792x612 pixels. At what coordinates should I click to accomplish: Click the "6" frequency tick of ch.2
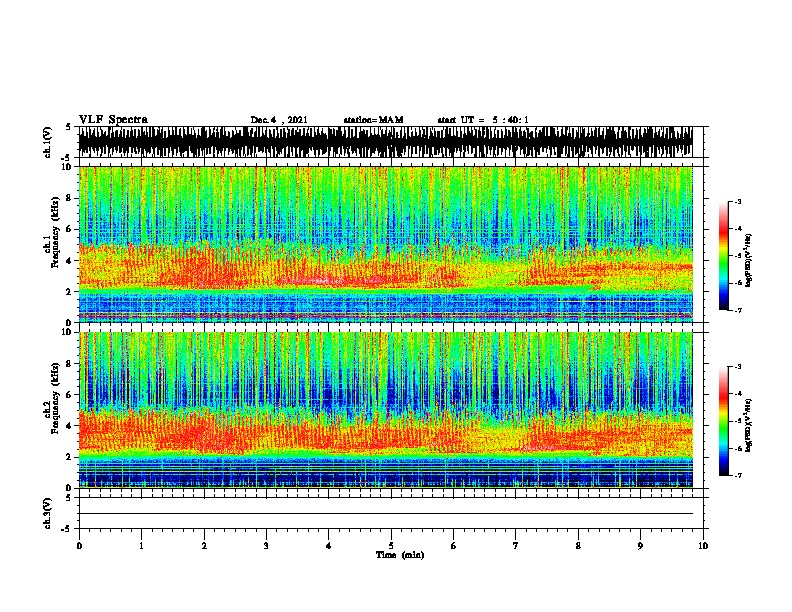pos(69,395)
